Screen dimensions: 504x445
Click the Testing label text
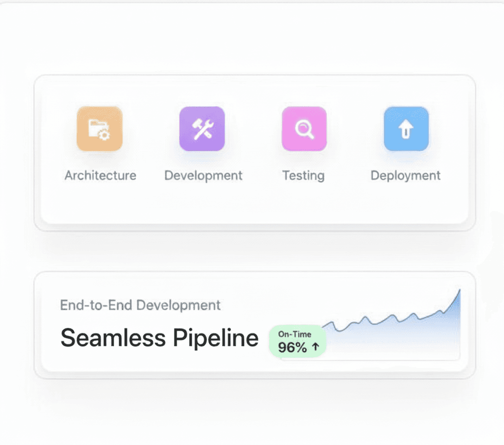[303, 176]
